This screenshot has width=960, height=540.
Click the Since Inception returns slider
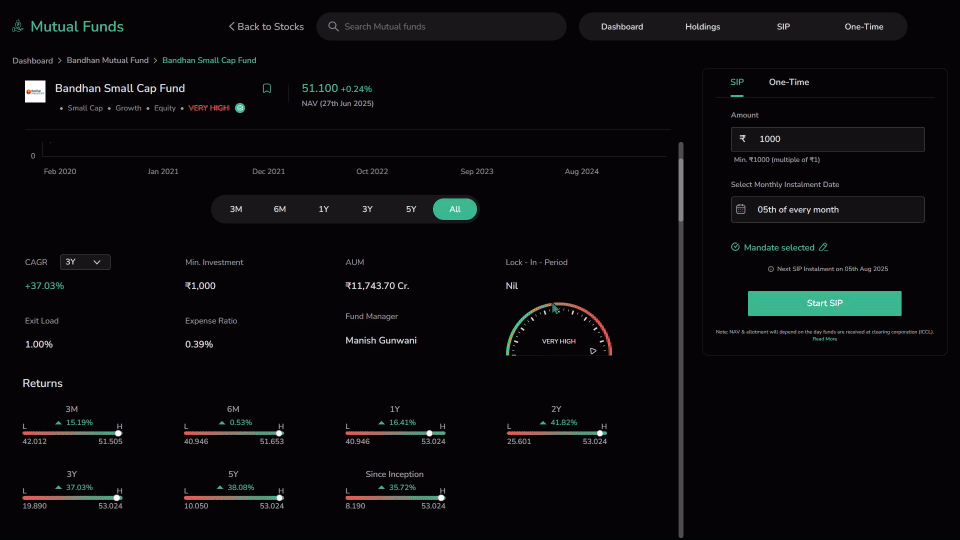pos(396,498)
